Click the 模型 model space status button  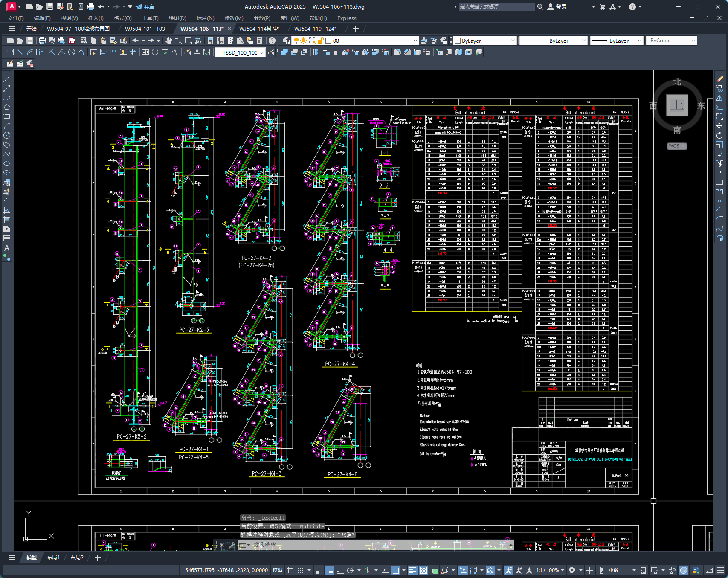278,570
